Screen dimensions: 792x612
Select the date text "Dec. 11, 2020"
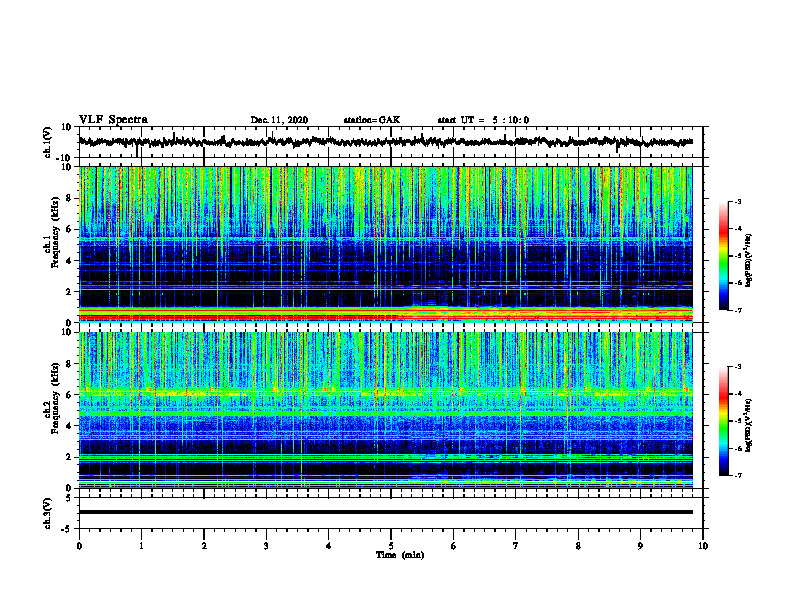[x=279, y=120]
